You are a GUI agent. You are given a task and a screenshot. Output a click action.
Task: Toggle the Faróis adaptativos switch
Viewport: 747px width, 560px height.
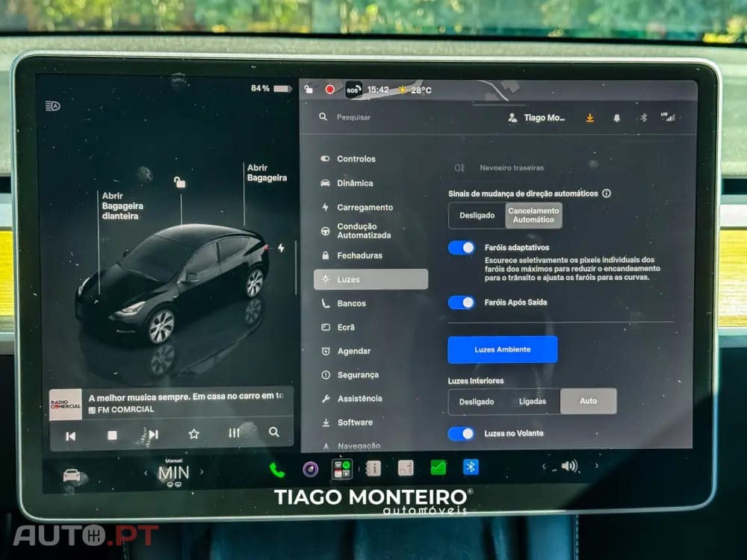(461, 248)
